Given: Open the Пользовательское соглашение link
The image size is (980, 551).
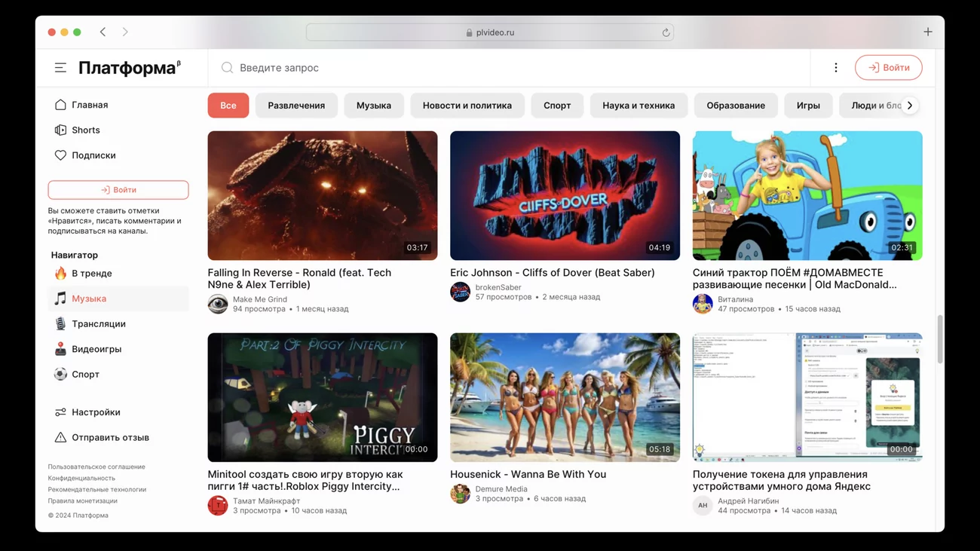Looking at the screenshot, I should [x=96, y=467].
